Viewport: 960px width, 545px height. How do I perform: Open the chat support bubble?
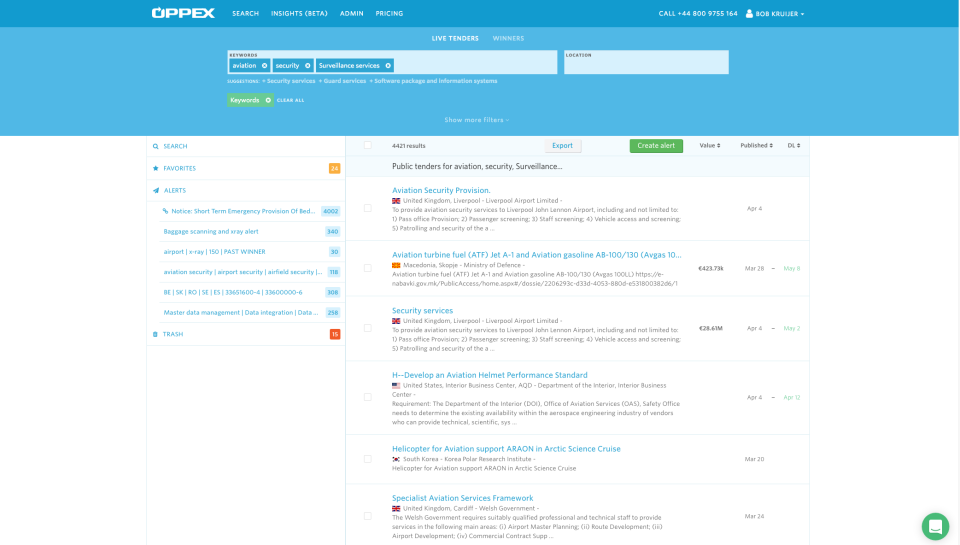(935, 526)
